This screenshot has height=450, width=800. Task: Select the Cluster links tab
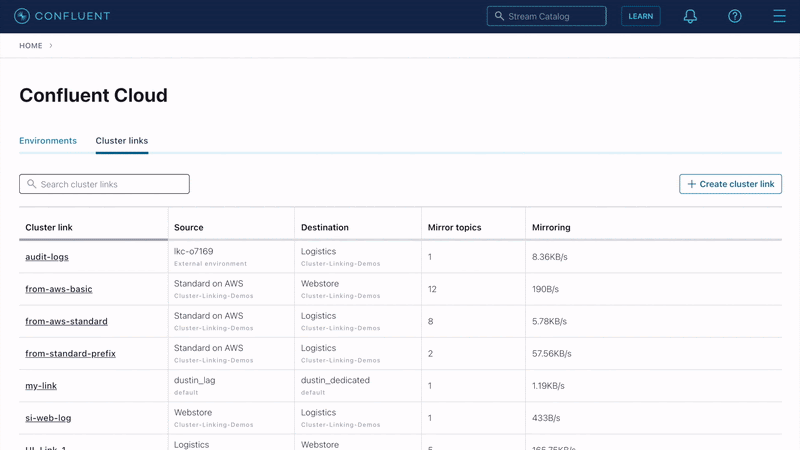click(x=121, y=141)
